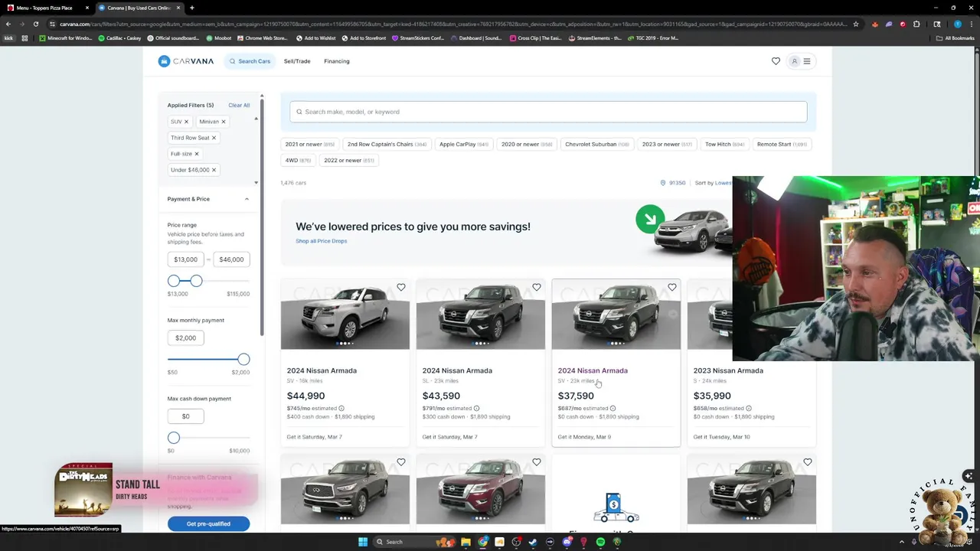The height and width of the screenshot is (551, 980).
Task: Open a new browser tab
Action: [191, 8]
